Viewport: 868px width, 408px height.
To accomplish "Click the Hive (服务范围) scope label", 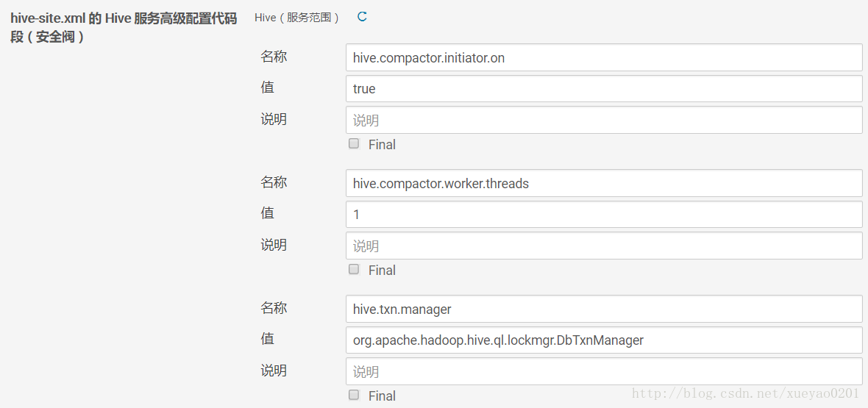I will point(296,17).
